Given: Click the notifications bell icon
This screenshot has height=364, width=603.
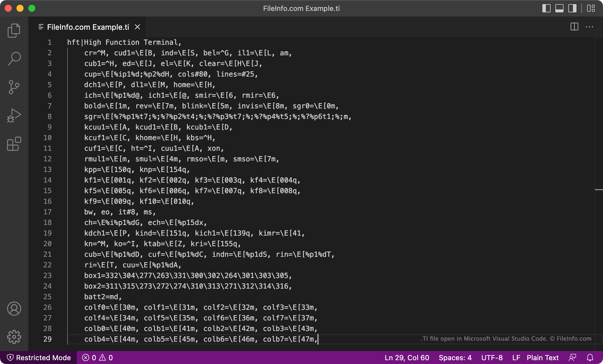Looking at the screenshot, I should pos(590,358).
